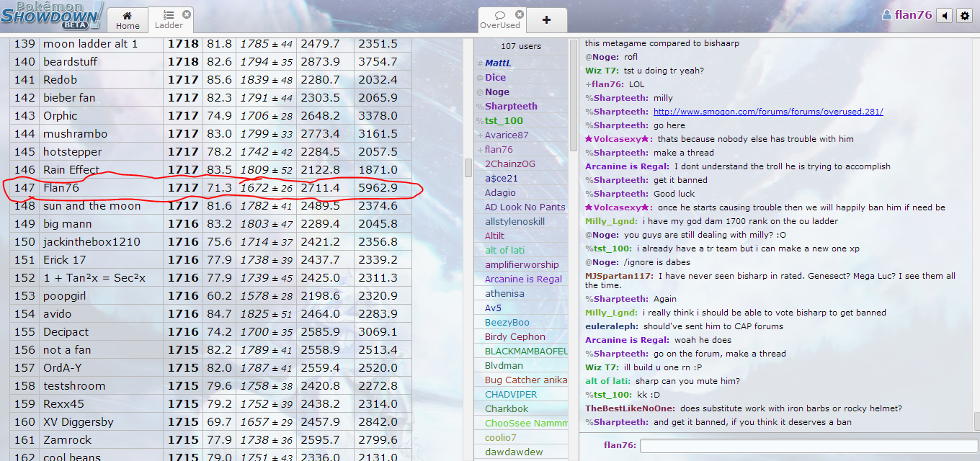Close the Ladder tab

point(187,14)
